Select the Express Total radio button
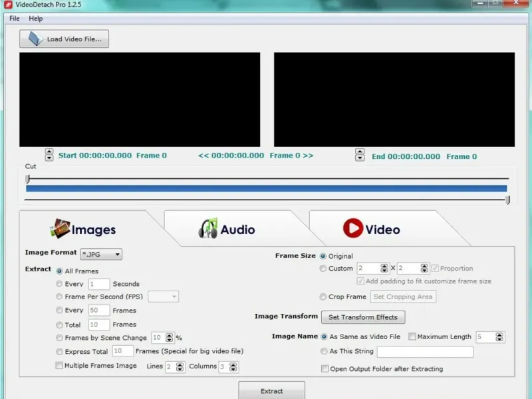Image resolution: width=532 pixels, height=399 pixels. pos(59,352)
